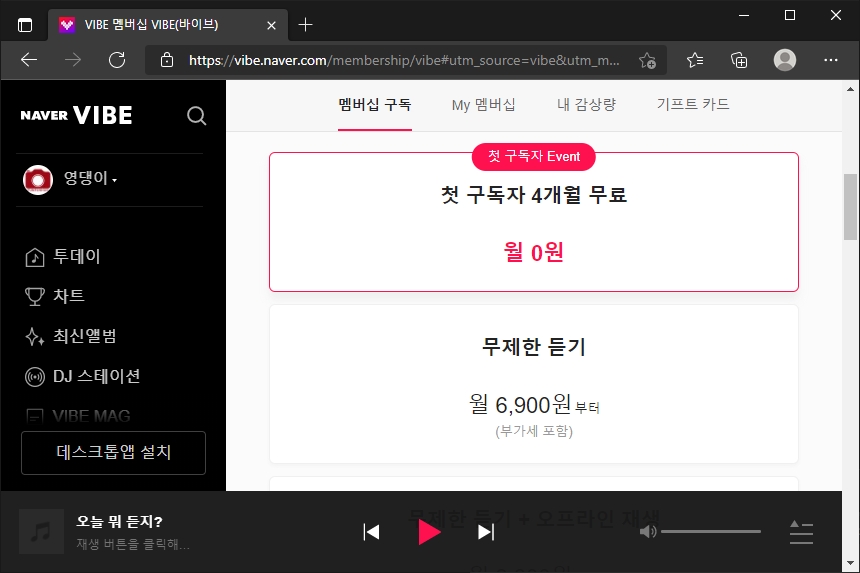Click the music note album placeholder
This screenshot has width=860, height=573.
coord(41,531)
